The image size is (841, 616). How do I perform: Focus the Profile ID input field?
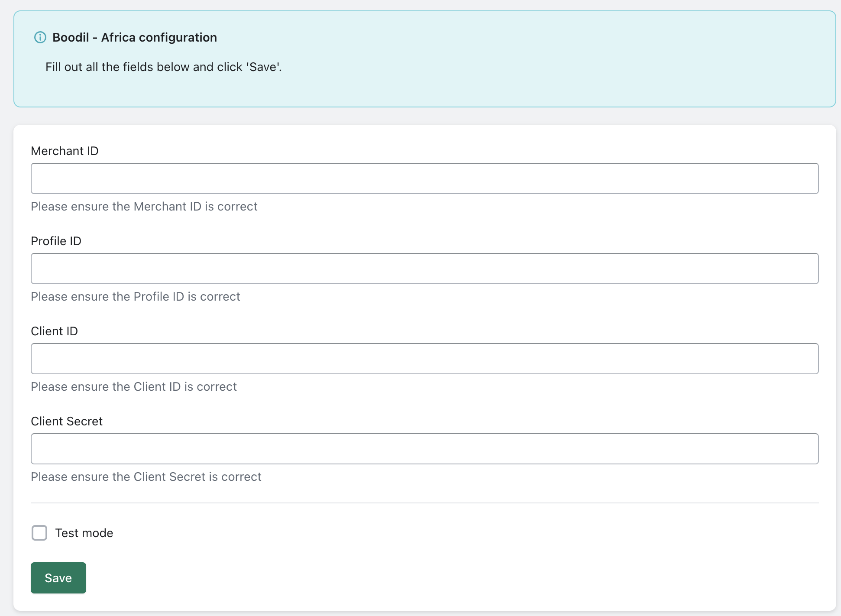424,269
